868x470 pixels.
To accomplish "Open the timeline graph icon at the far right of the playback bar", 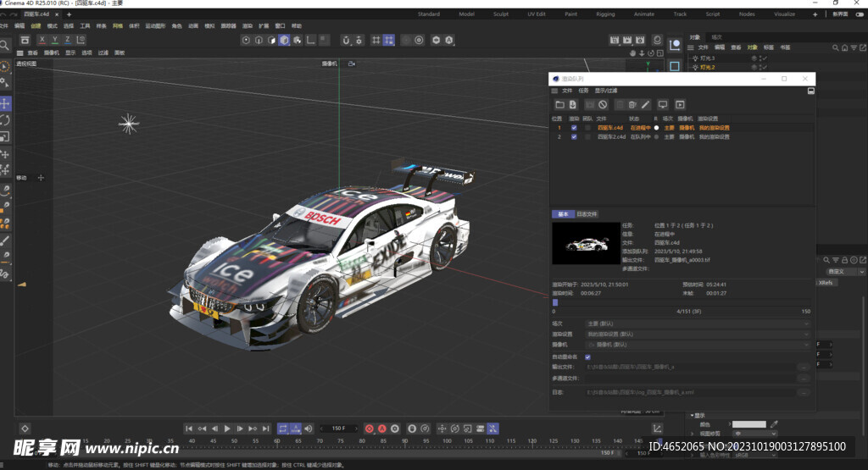I will (x=657, y=429).
